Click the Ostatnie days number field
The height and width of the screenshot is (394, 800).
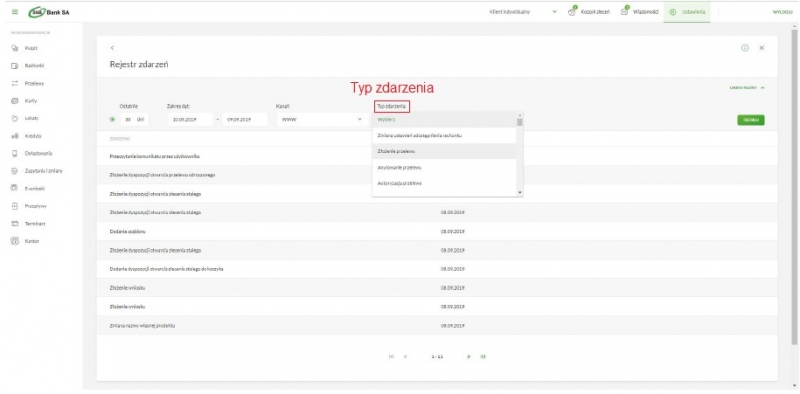click(134, 120)
